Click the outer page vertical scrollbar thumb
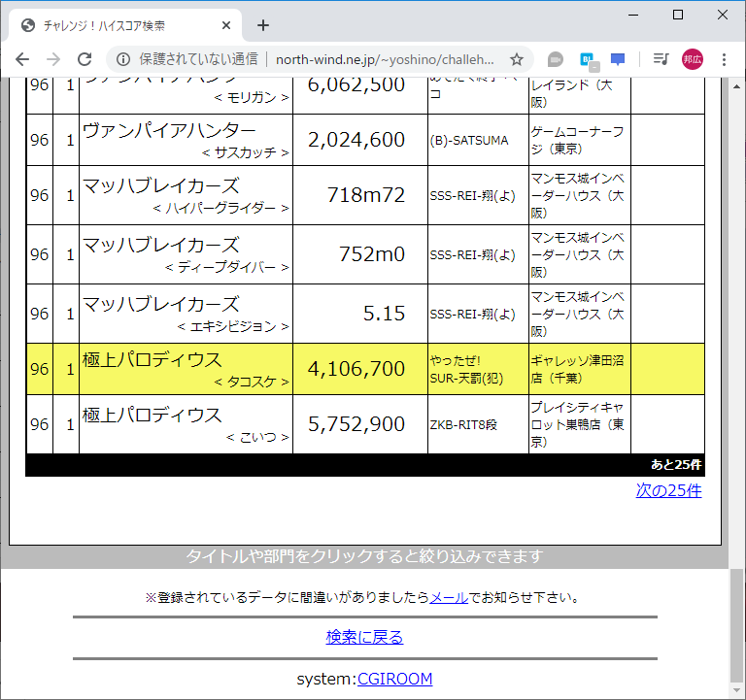The image size is (746, 700). point(736,625)
